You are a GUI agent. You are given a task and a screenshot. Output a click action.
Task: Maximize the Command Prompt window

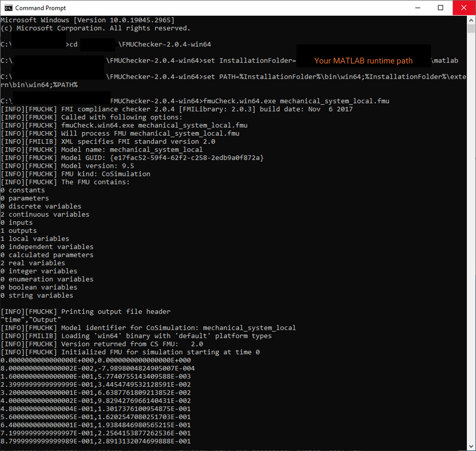point(440,8)
